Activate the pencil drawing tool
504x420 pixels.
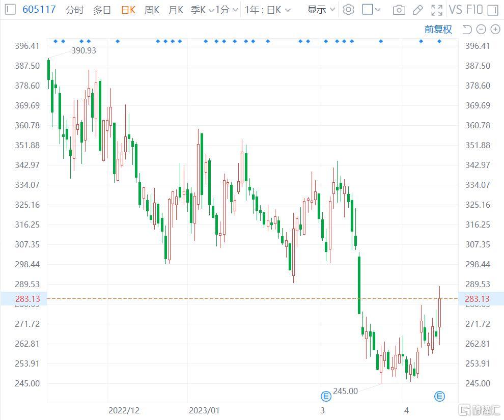tap(417, 10)
